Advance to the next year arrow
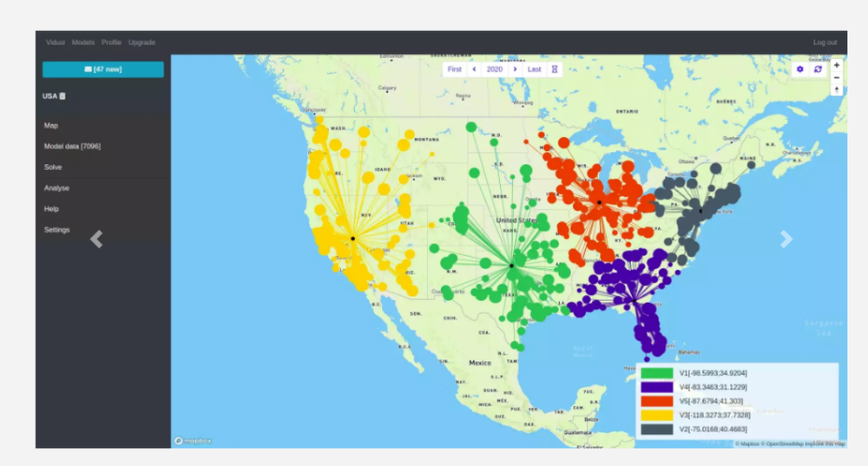 (x=515, y=69)
